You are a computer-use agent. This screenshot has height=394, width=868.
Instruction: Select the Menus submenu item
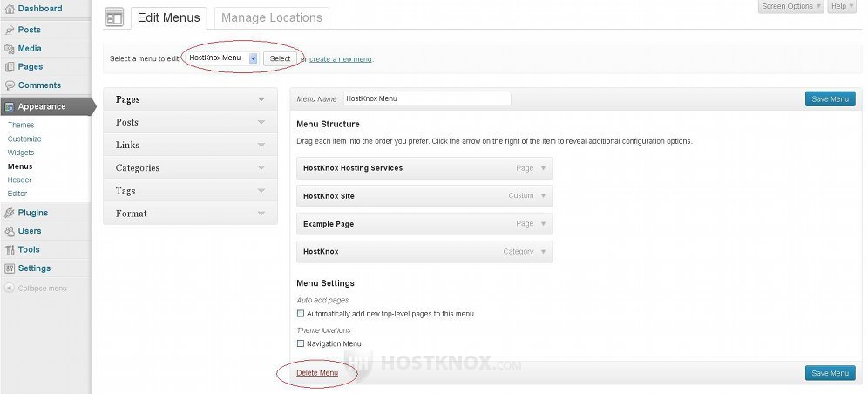coord(20,166)
